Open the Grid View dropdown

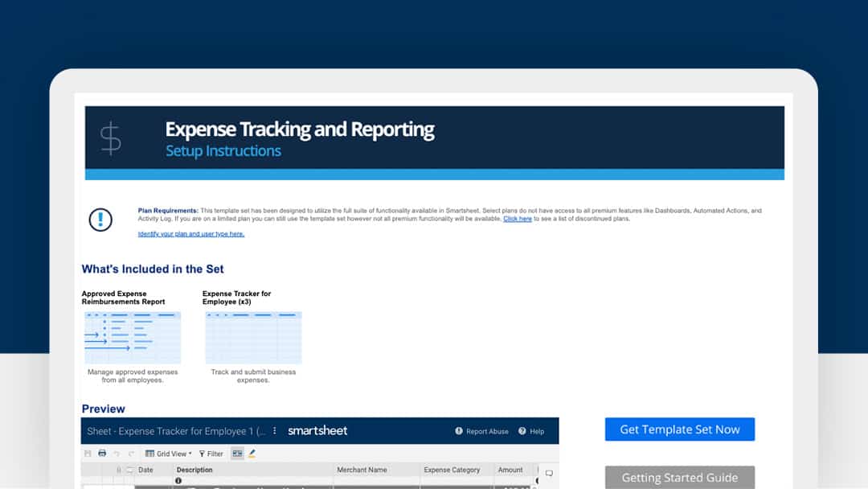click(169, 453)
